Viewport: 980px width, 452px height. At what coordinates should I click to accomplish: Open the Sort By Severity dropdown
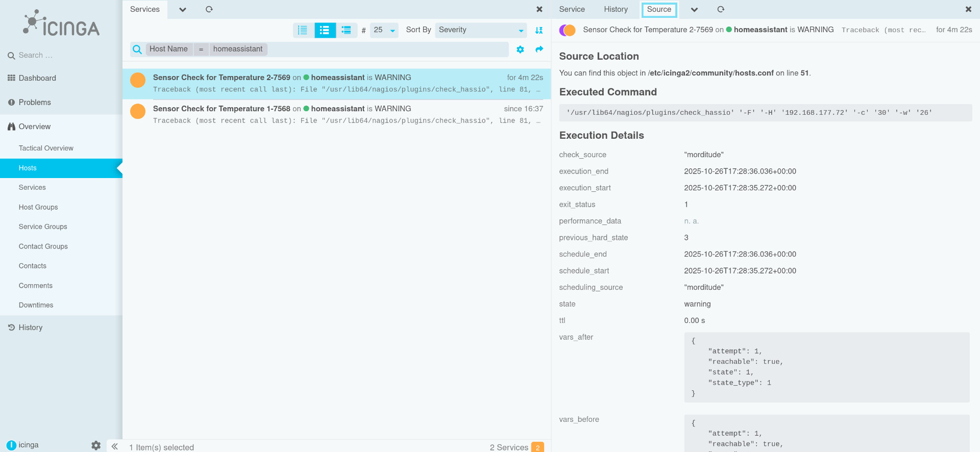[480, 30]
